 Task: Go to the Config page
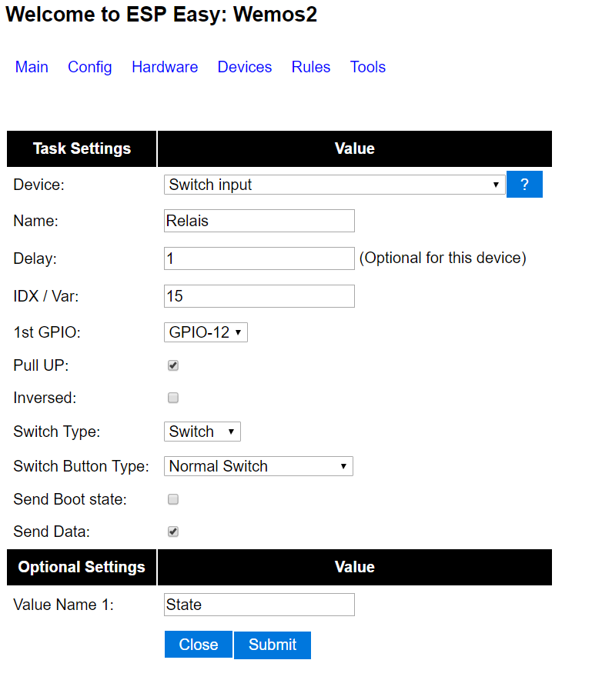90,67
